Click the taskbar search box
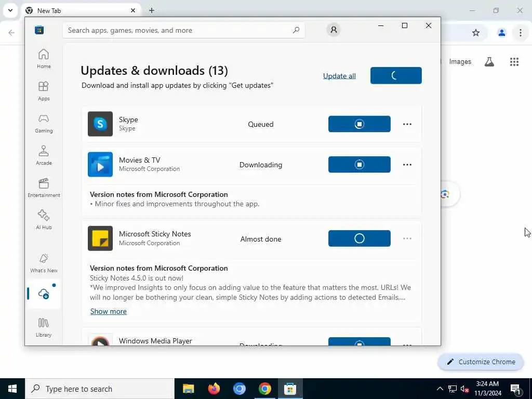 [100, 389]
